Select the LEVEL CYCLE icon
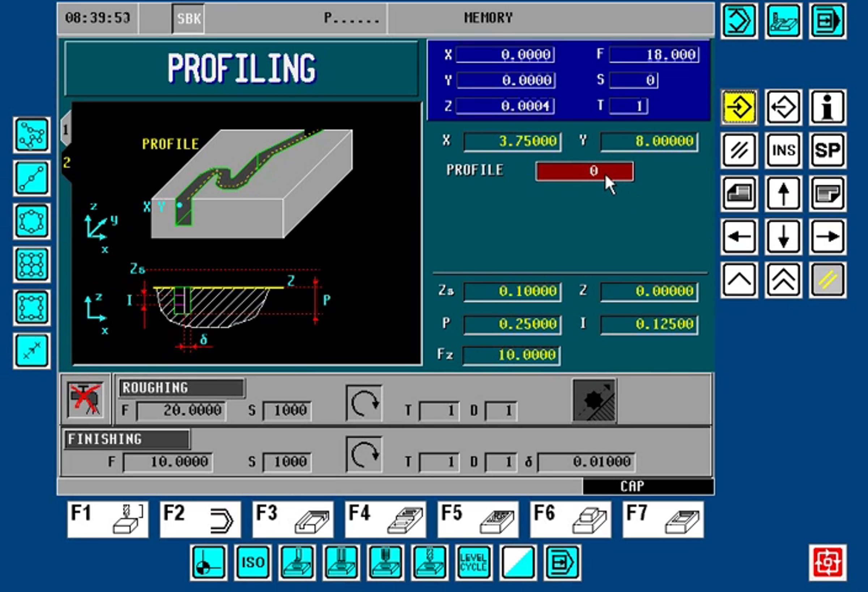This screenshot has height=592, width=868. click(x=473, y=562)
